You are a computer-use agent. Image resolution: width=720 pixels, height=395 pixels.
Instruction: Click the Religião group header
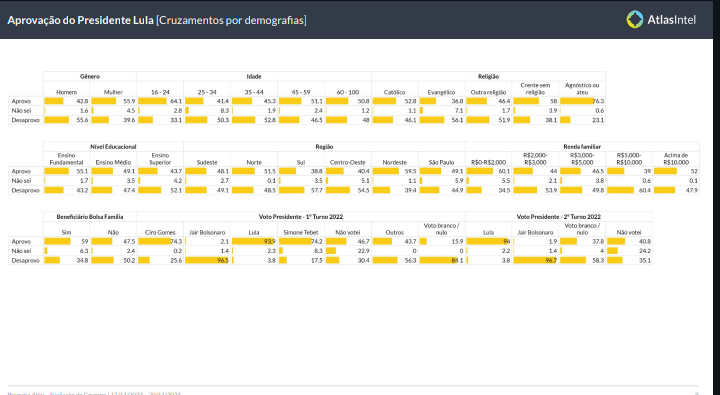[489, 76]
